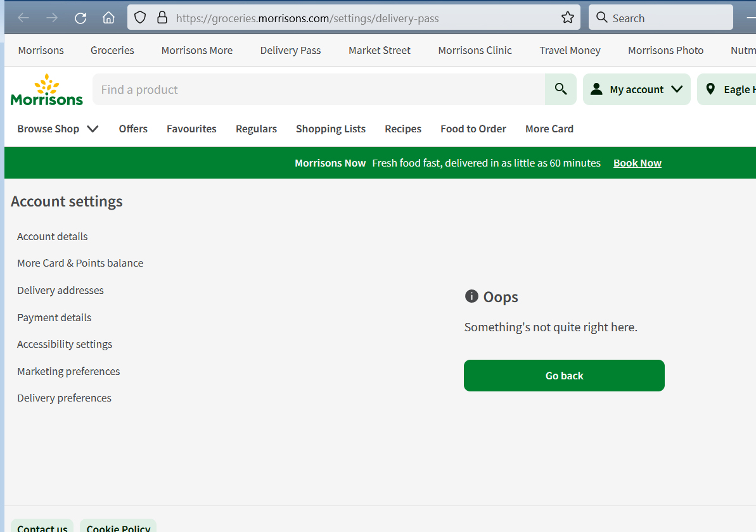Open the Favourites menu item
Image resolution: width=756 pixels, height=532 pixels.
(x=191, y=129)
